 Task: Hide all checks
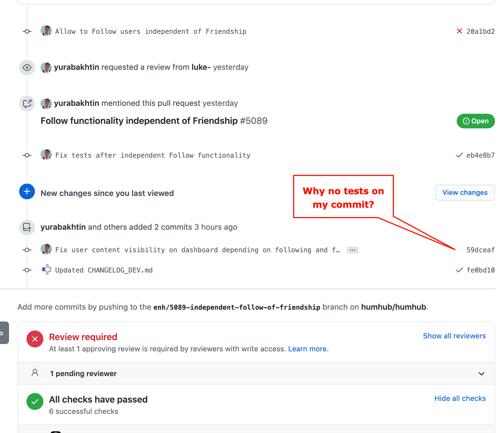tap(460, 398)
